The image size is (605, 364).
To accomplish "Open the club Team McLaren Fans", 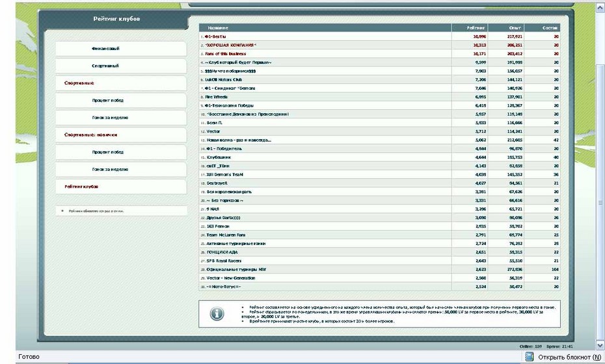I will click(x=226, y=235).
